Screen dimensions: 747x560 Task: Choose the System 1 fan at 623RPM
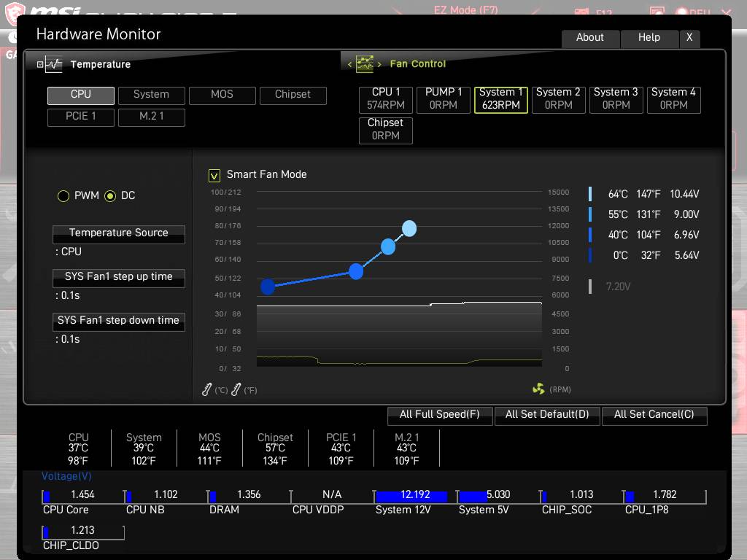(x=501, y=99)
